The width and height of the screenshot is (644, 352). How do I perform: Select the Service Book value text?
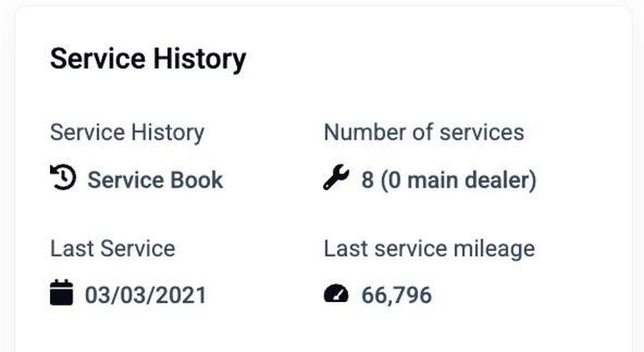click(x=156, y=180)
